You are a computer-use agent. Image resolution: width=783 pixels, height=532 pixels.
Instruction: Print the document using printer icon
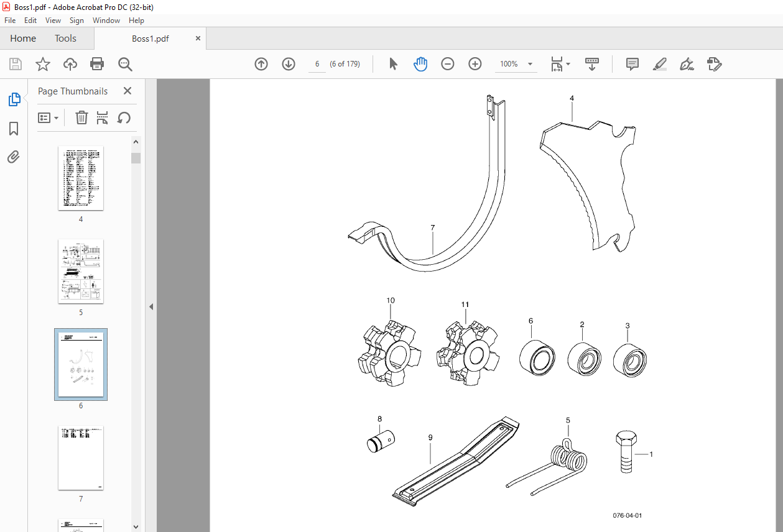(97, 64)
